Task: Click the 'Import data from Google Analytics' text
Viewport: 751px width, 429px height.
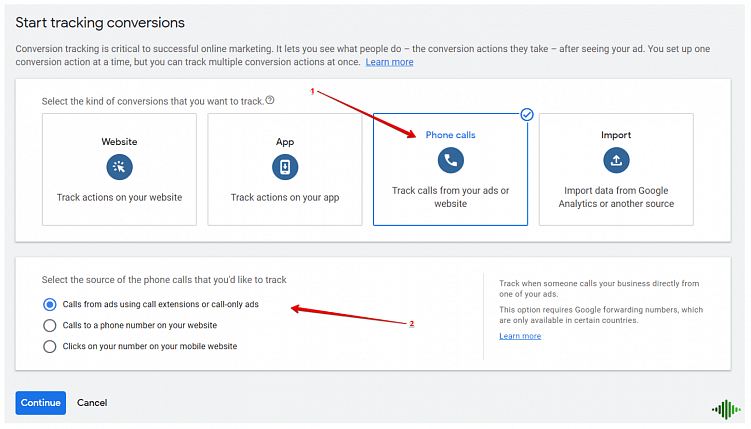Action: [616, 197]
